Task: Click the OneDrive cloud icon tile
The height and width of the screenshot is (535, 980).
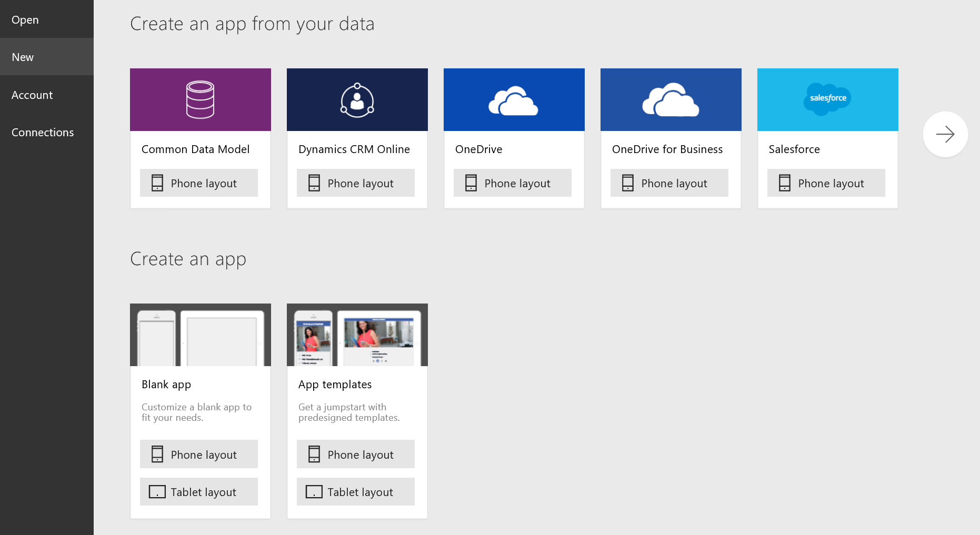Action: [x=514, y=99]
